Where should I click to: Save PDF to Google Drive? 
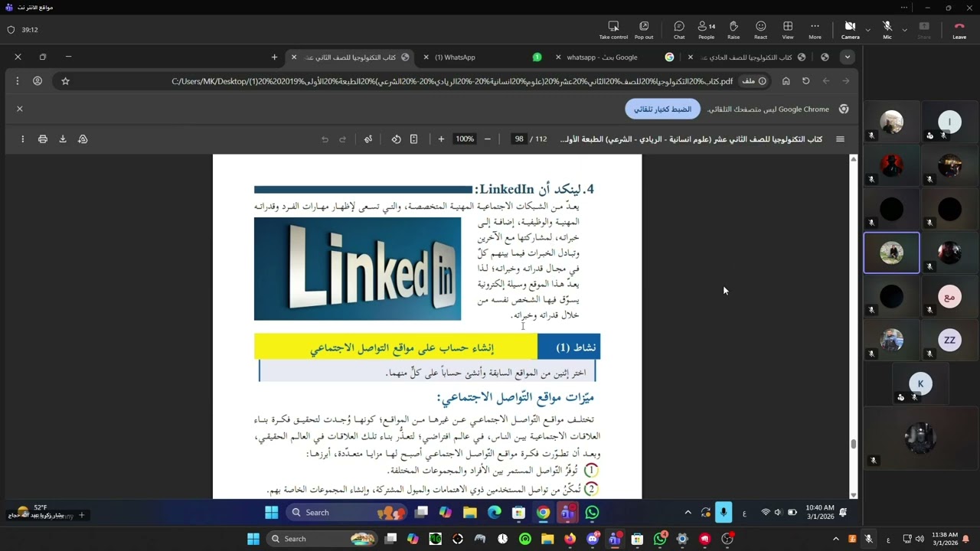[x=83, y=139]
